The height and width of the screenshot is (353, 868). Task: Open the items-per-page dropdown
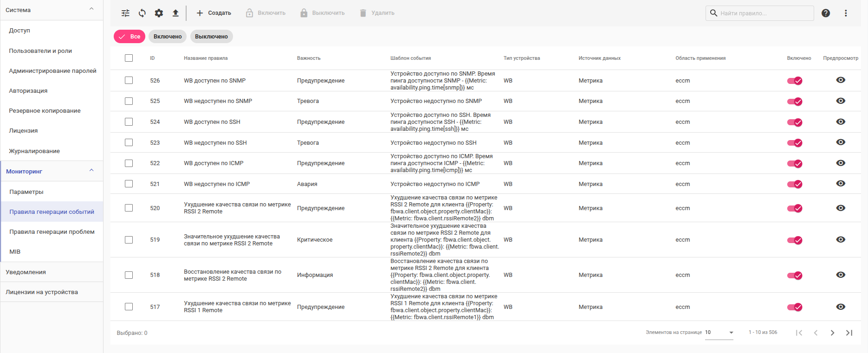point(719,333)
